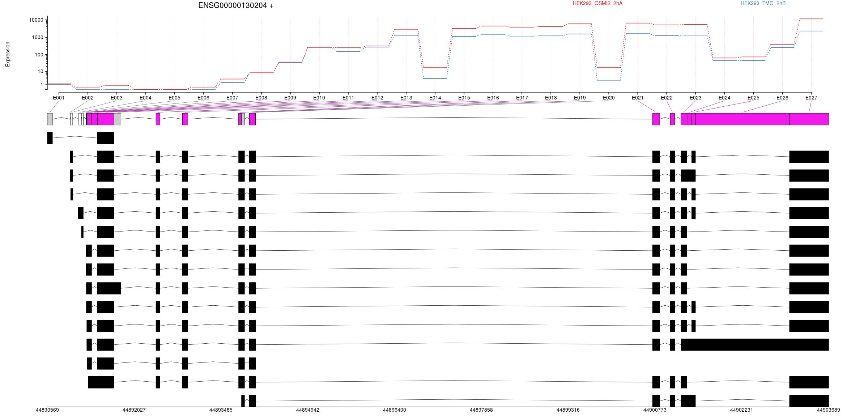The image size is (868, 416).
Task: Select exon bin label E001
Action: 59,98
